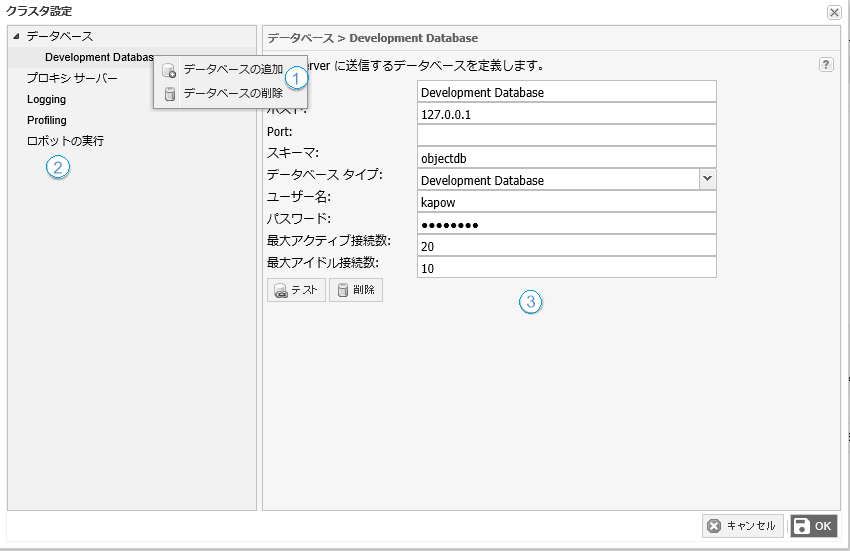Click the Port input field

tap(566, 135)
